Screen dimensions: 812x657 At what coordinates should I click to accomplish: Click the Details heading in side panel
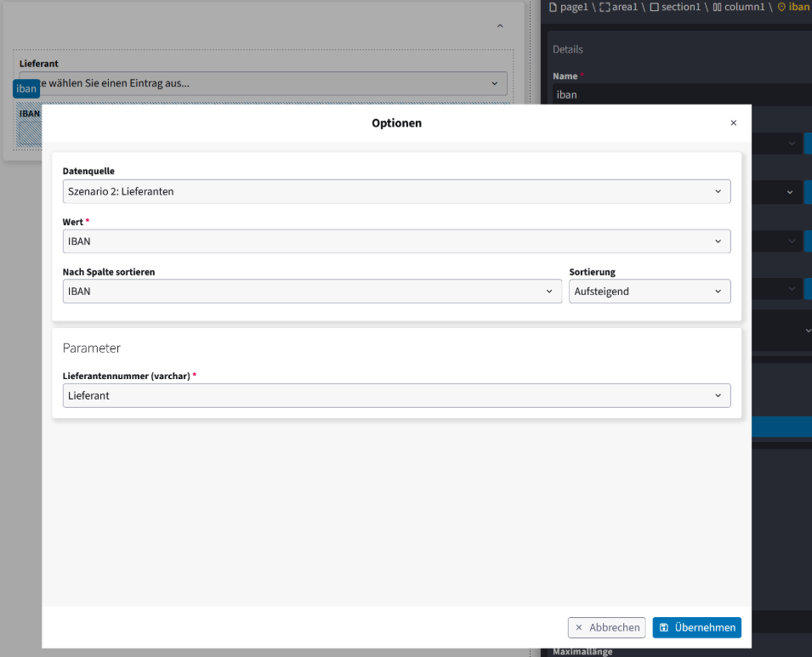pyautogui.click(x=568, y=49)
